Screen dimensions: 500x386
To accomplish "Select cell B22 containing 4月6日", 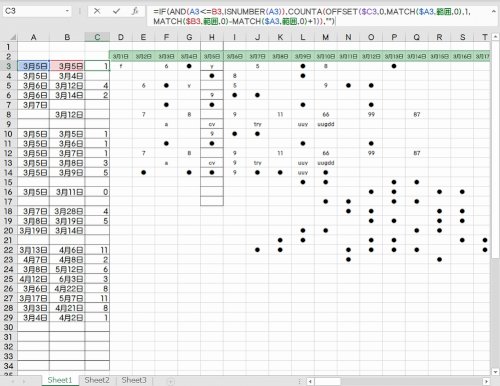I will [x=67, y=250].
